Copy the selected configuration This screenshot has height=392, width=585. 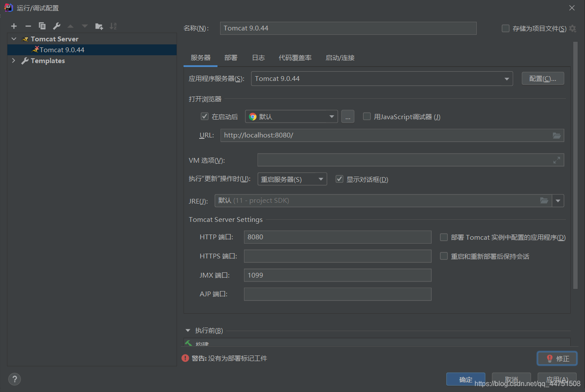[x=42, y=26]
